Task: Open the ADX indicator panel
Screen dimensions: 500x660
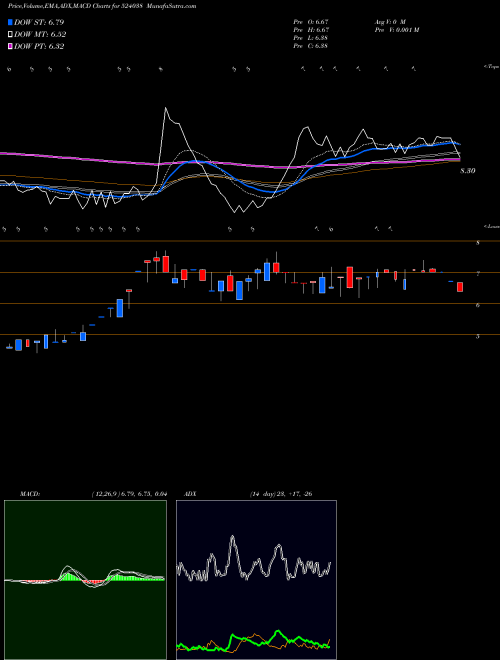Action: (256, 580)
